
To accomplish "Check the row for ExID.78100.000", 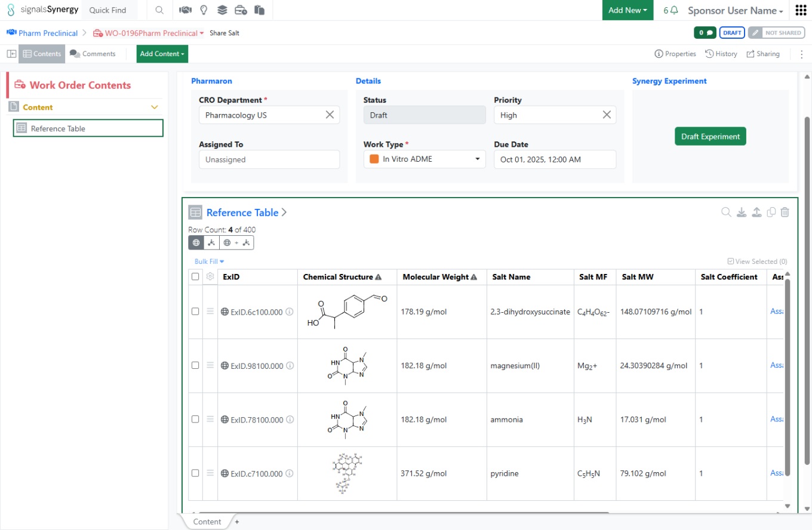I will pos(195,420).
